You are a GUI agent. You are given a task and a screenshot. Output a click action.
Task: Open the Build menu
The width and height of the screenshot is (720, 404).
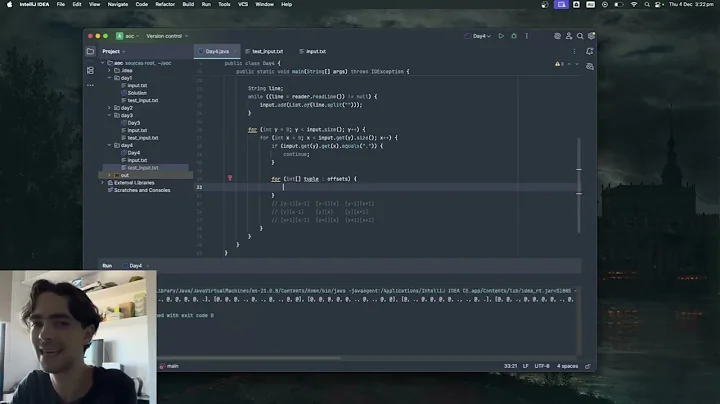(x=188, y=4)
